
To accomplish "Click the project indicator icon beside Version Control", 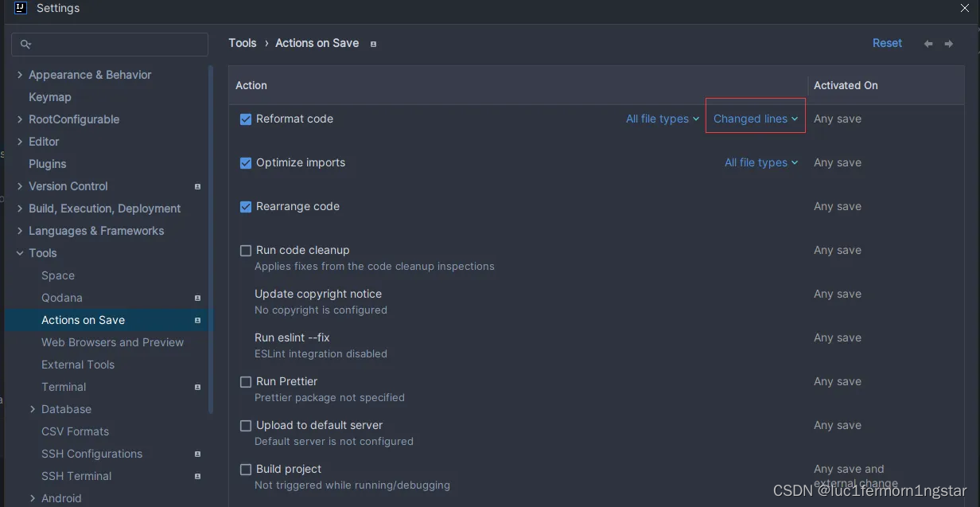I will click(x=197, y=186).
